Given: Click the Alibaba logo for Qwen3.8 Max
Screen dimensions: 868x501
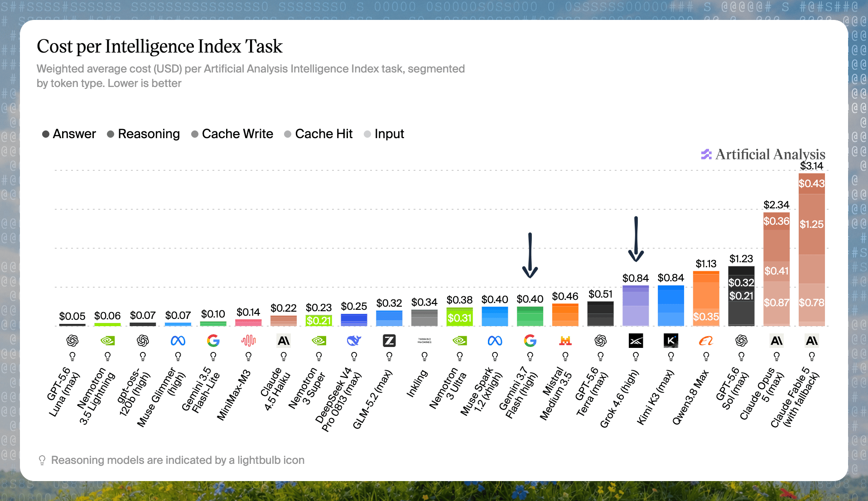Looking at the screenshot, I should click(706, 341).
